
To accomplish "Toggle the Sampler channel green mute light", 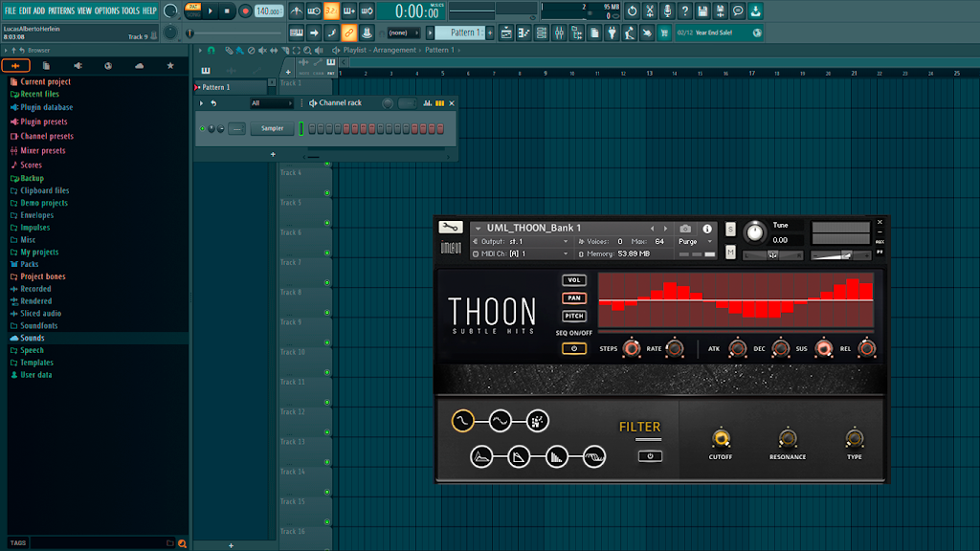I will [203, 129].
